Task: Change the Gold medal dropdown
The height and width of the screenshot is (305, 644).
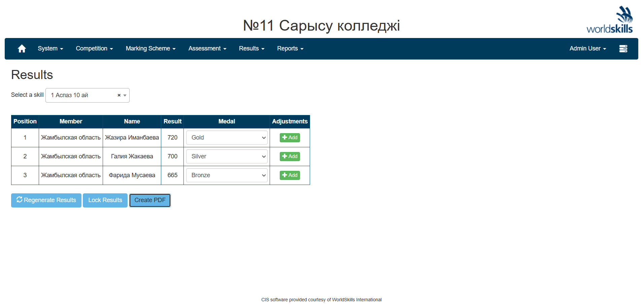Action: 227,138
